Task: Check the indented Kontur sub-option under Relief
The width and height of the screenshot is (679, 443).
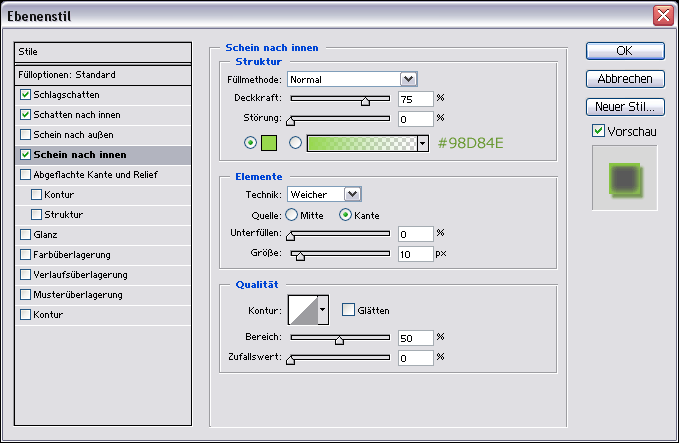Action: (x=36, y=194)
